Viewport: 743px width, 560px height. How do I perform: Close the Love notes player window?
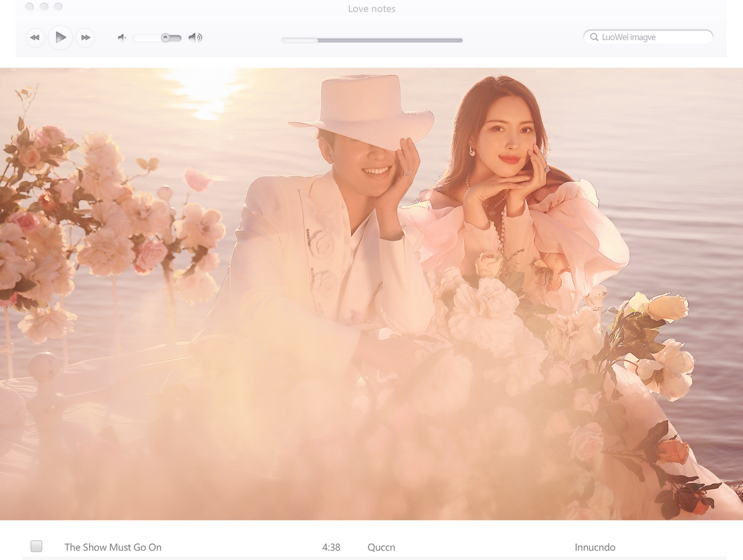pos(29,7)
